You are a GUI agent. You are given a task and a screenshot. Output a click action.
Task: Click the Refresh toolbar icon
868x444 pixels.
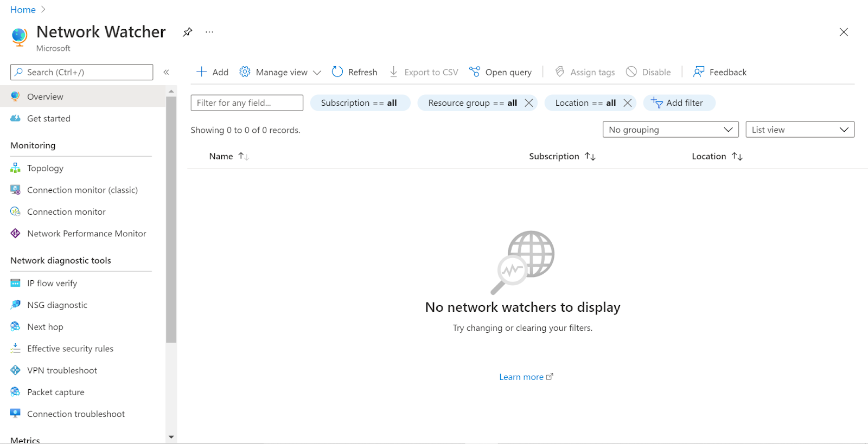pos(337,72)
